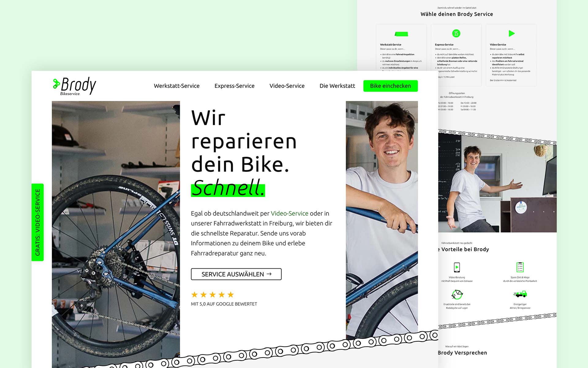Click the green Bike einchecken button
Image resolution: width=588 pixels, height=368 pixels.
[390, 86]
